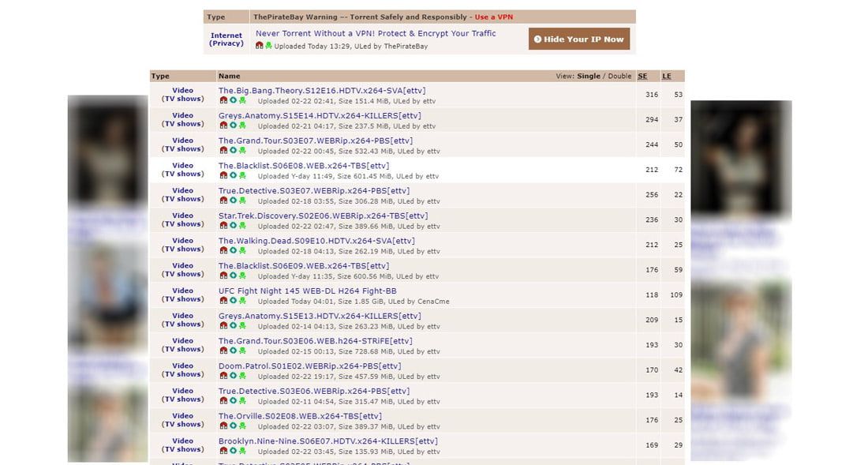Click magnet icon for The.Walking.Dead.S09E10
Screen dimensions: 868x465
click(x=223, y=250)
